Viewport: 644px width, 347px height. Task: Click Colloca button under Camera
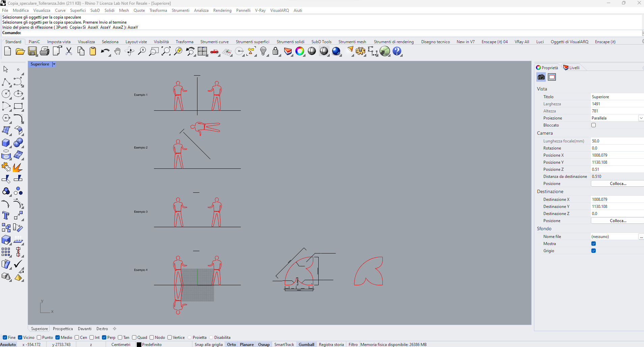[618, 184]
